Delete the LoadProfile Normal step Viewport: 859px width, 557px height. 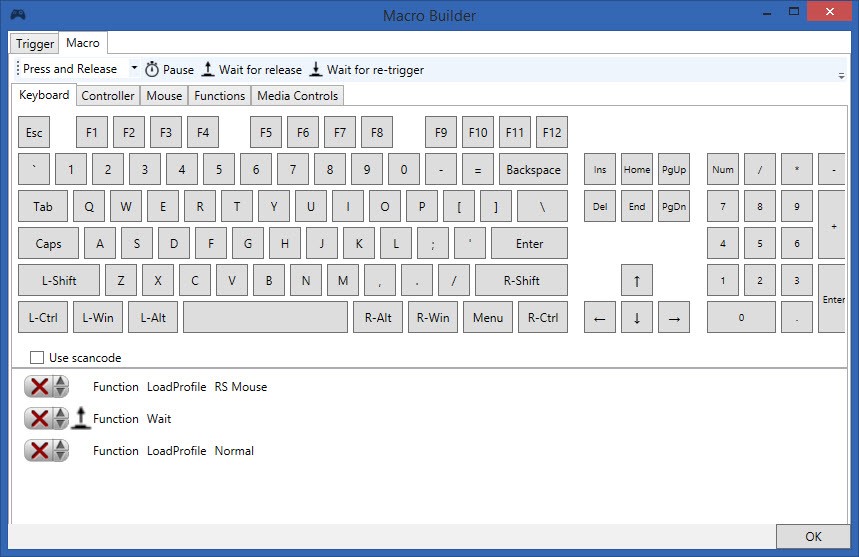click(x=39, y=451)
